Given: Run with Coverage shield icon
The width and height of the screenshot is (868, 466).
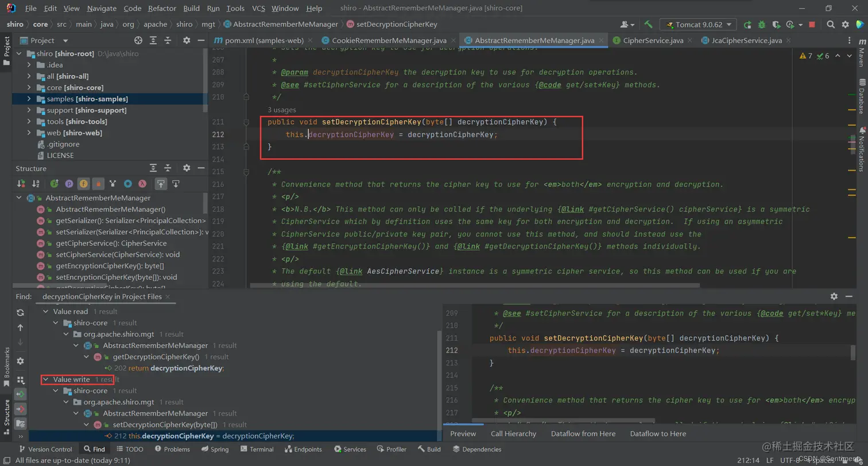Looking at the screenshot, I should coord(776,25).
